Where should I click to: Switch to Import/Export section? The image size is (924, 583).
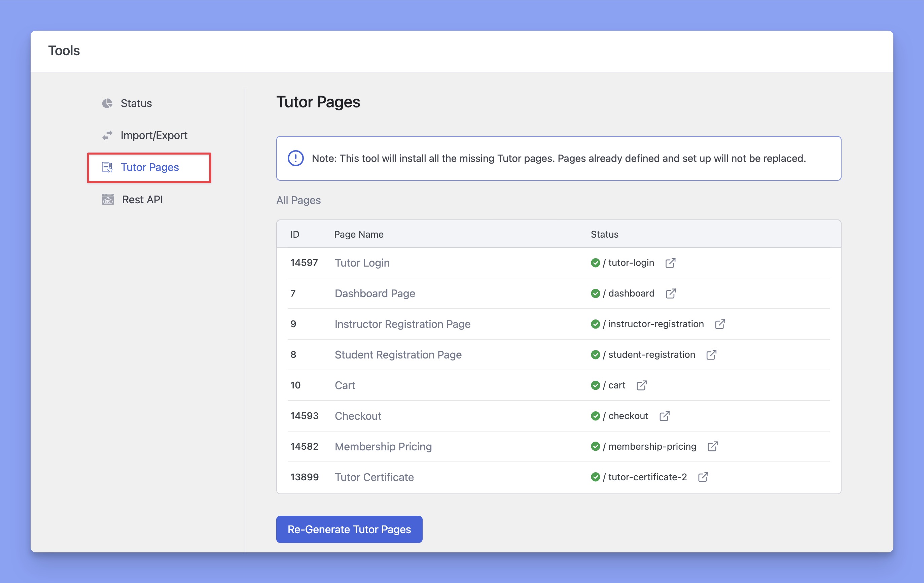154,135
